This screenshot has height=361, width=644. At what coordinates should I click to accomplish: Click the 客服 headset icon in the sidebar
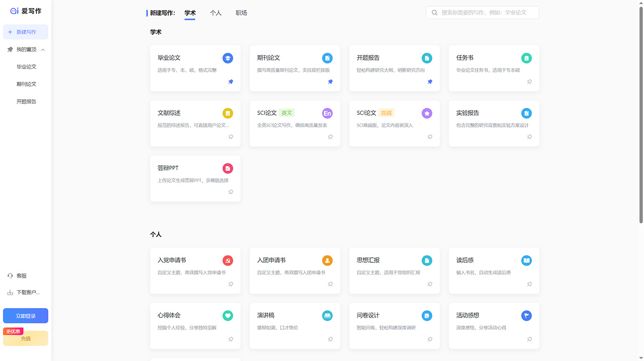coord(11,275)
